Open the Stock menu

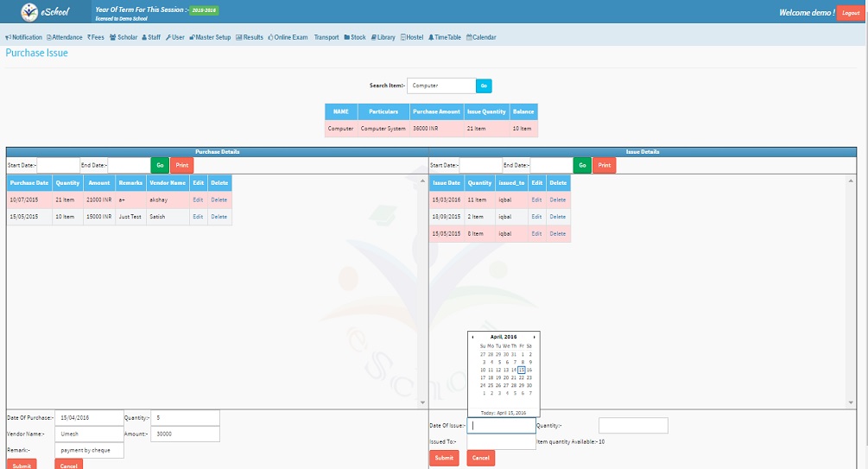pyautogui.click(x=355, y=37)
